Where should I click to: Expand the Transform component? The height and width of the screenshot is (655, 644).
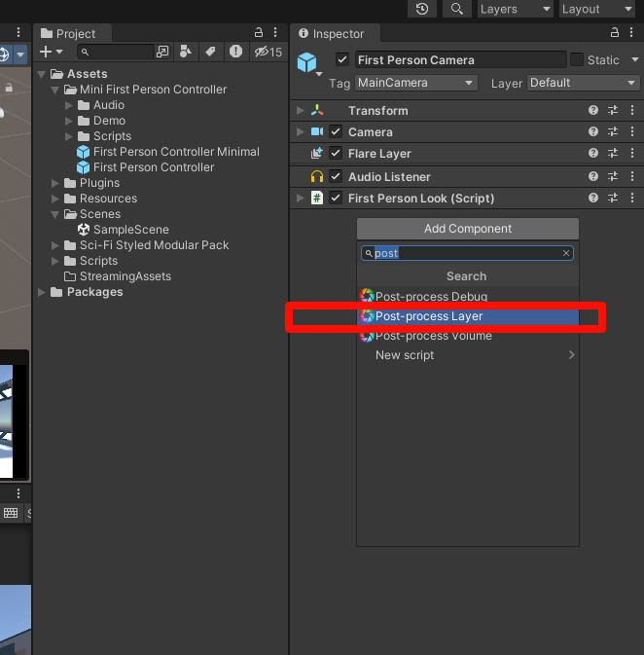click(x=300, y=110)
